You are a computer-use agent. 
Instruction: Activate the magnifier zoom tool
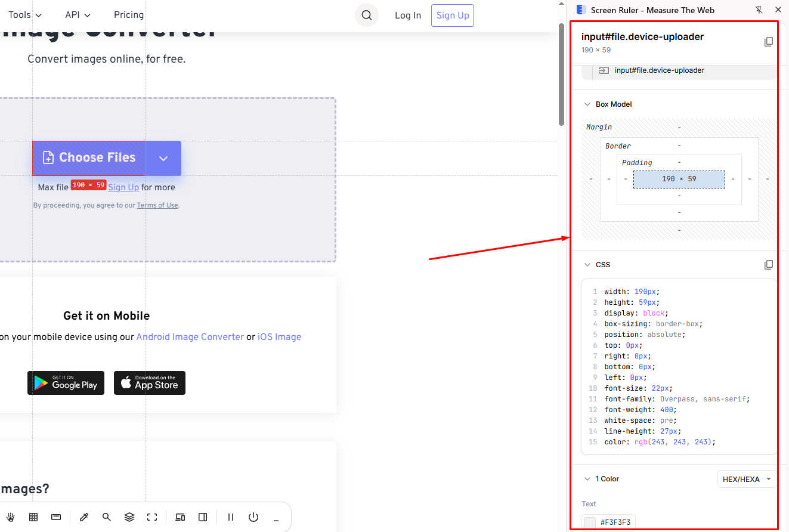[107, 517]
